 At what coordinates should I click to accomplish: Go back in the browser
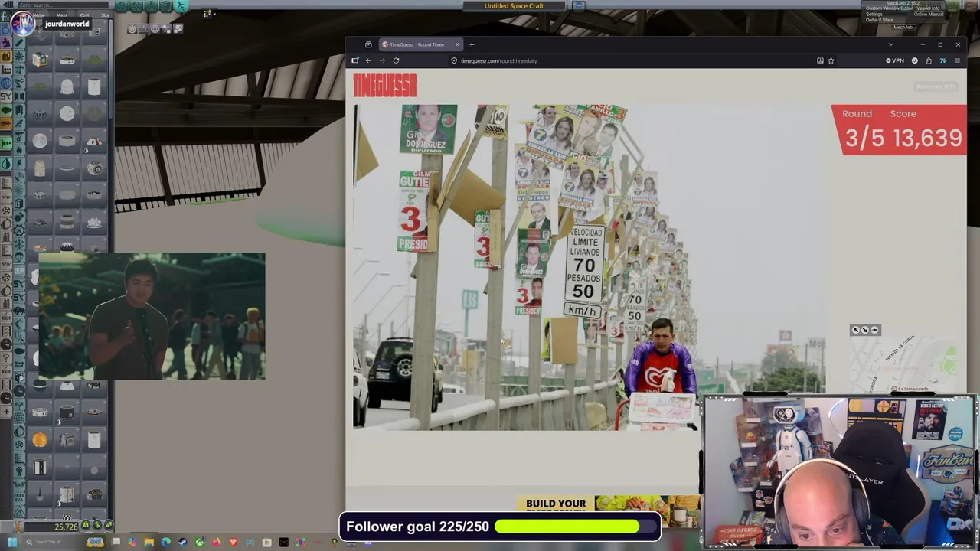click(x=368, y=60)
